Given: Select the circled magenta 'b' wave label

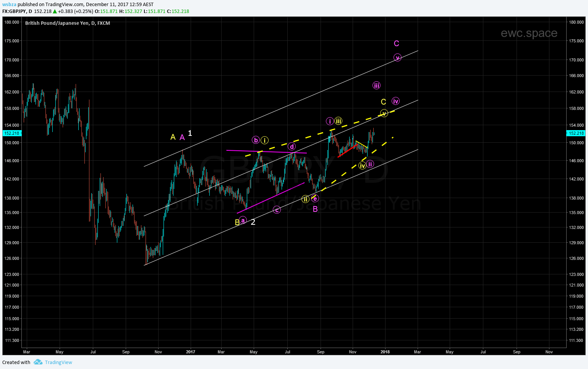Looking at the screenshot, I should coord(256,140).
